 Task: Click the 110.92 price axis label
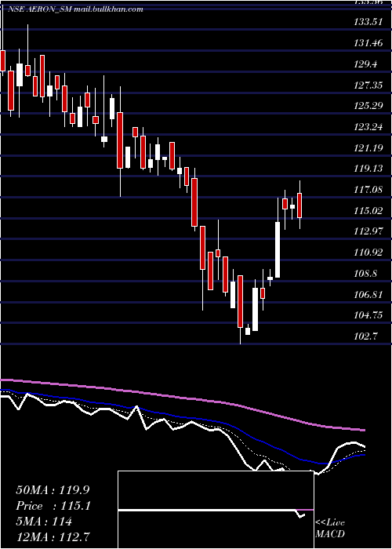(x=368, y=252)
